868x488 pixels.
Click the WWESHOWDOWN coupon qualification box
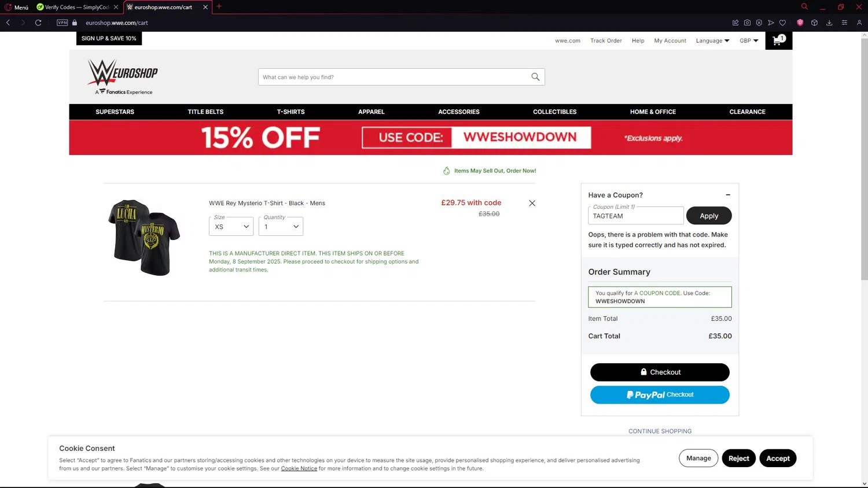click(x=660, y=297)
